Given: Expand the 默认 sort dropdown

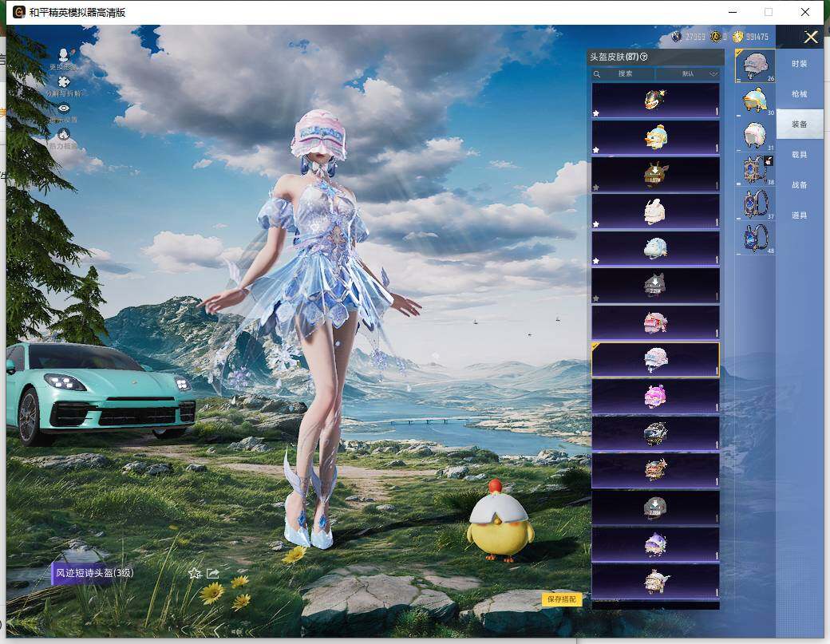Looking at the screenshot, I should click(688, 74).
